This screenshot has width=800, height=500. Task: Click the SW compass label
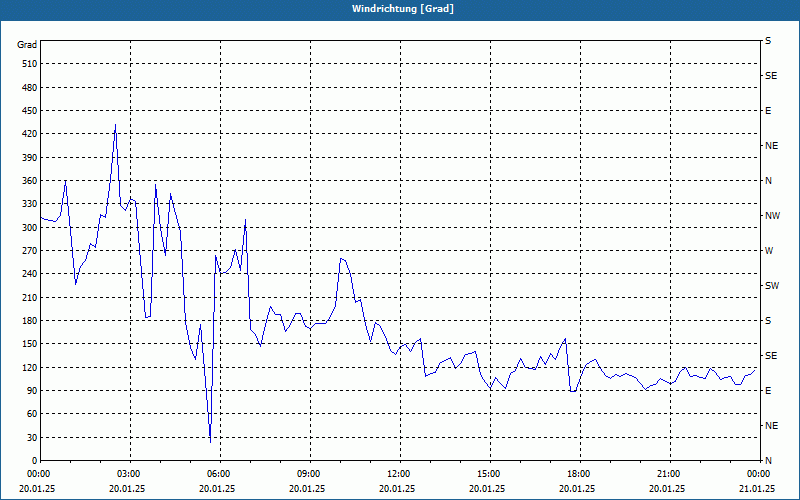point(772,286)
